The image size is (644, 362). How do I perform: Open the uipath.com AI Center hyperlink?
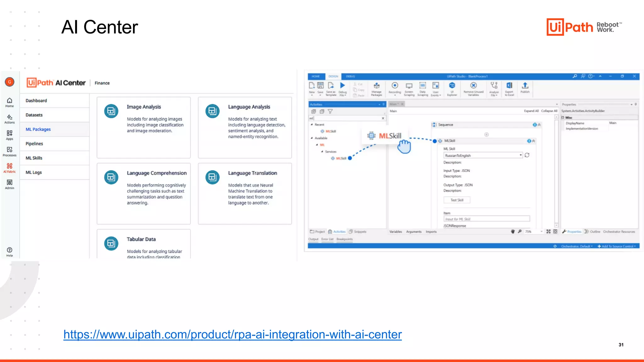tap(233, 335)
